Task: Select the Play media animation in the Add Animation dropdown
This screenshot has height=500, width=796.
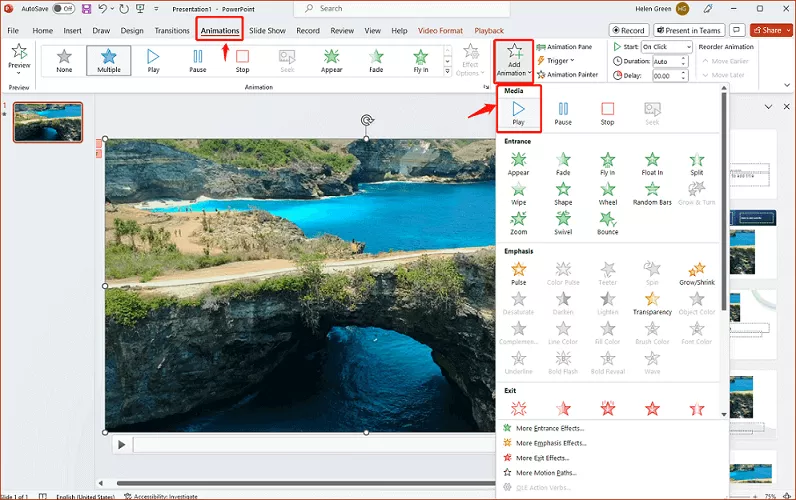Action: pyautogui.click(x=518, y=113)
